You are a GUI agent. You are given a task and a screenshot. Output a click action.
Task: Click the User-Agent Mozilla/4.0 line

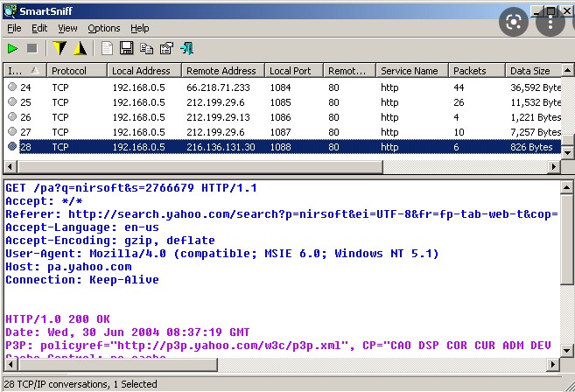221,254
